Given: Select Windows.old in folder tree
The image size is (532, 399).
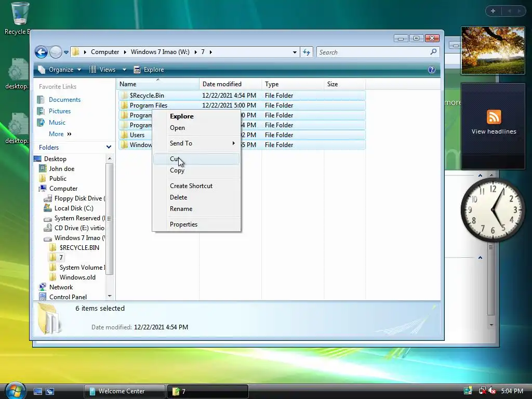Looking at the screenshot, I should point(77,277).
